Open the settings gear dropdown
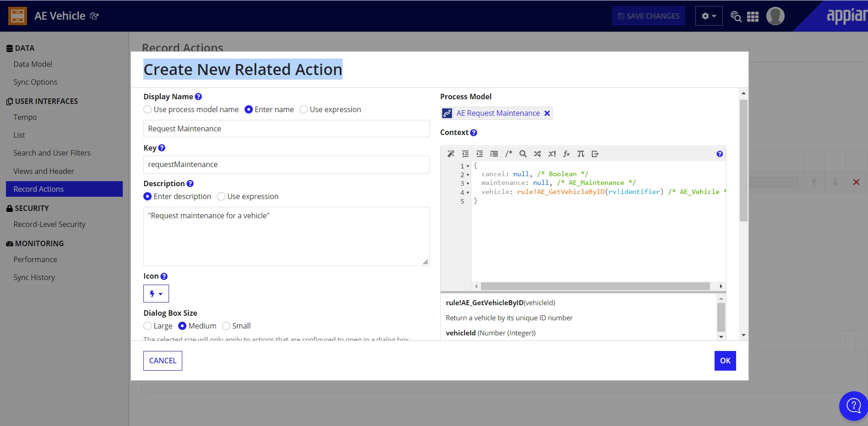Image resolution: width=868 pixels, height=426 pixels. [x=709, y=16]
